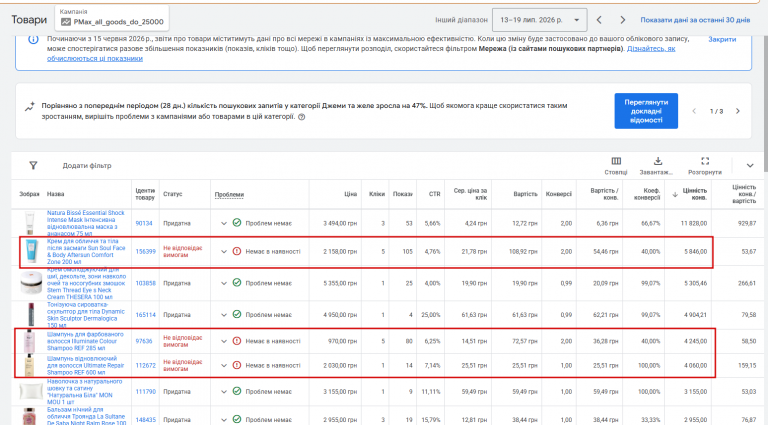Viewport: 768px width, 425px height.
Task: Click the Закрити link in the notice
Action: click(722, 39)
